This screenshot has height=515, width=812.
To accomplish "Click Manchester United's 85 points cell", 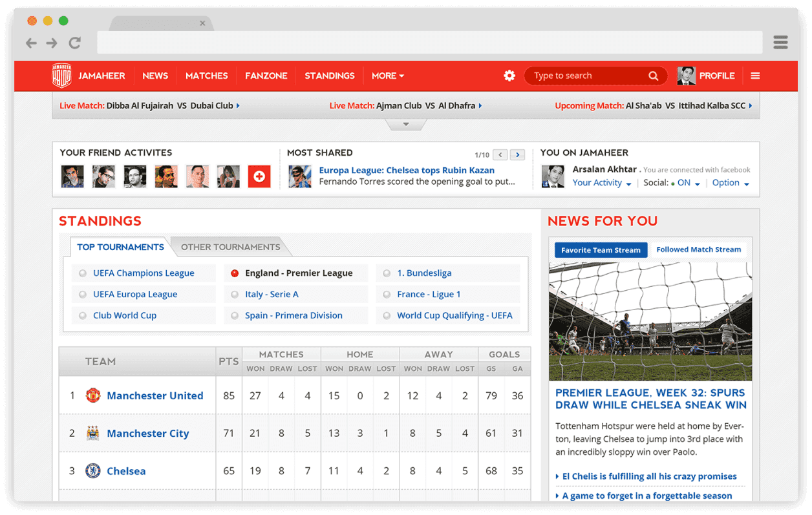I will [x=229, y=395].
